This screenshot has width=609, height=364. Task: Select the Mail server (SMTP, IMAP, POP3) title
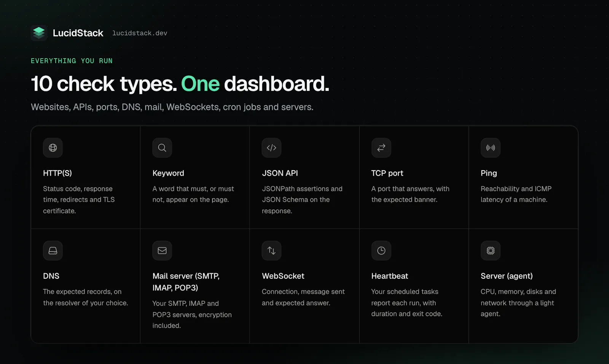[x=186, y=282]
